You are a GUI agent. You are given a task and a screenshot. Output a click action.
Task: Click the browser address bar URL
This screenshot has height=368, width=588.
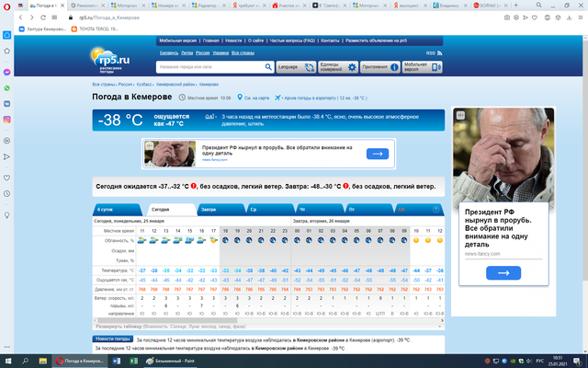(109, 17)
